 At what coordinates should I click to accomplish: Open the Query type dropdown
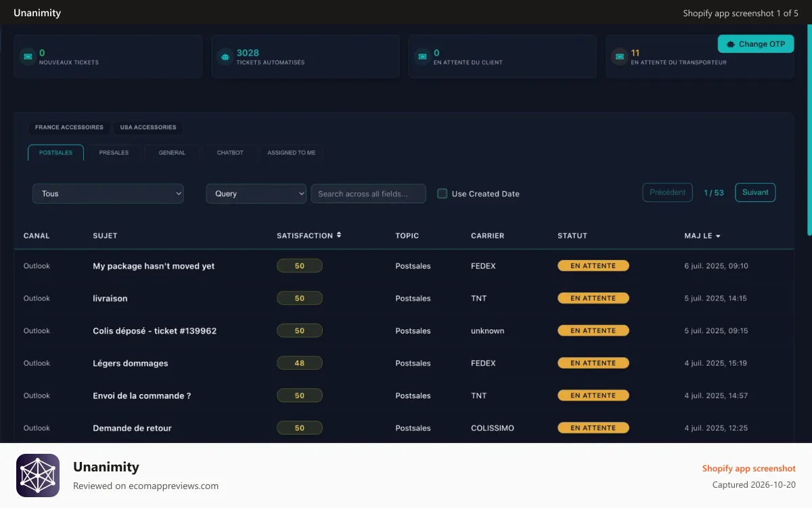point(256,194)
